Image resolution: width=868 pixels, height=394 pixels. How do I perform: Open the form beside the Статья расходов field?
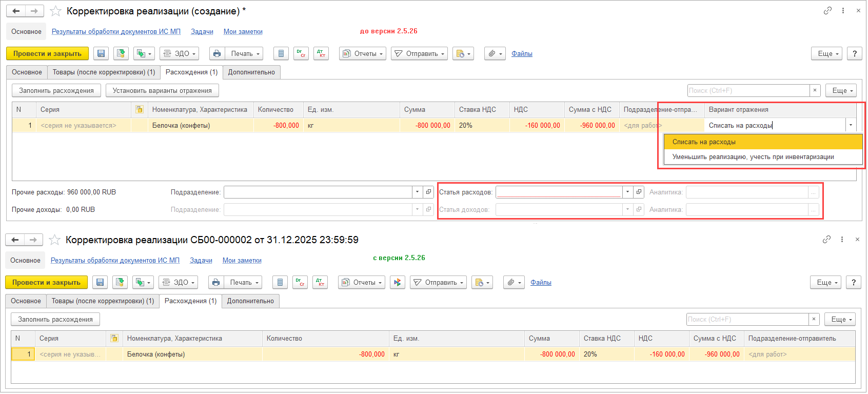coord(639,192)
